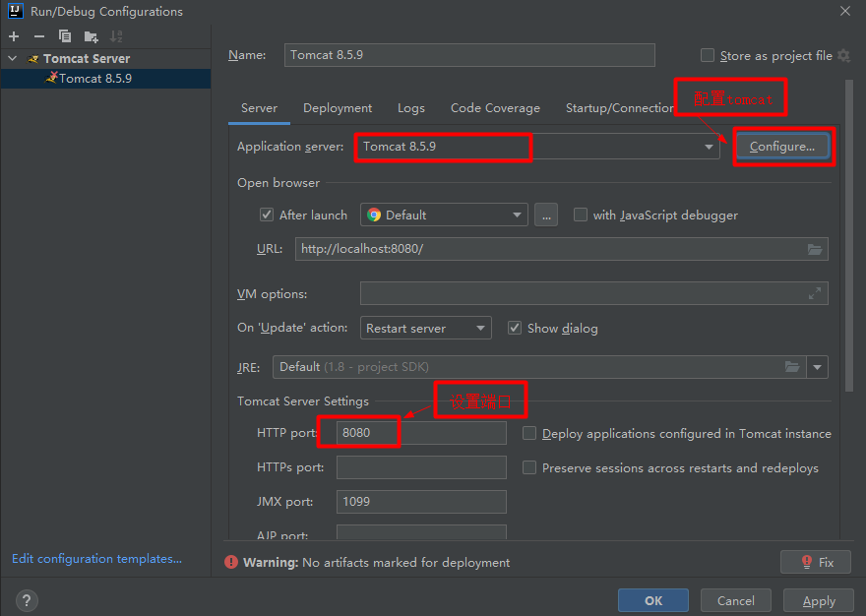Collapse the Tomcat Server tree node

coord(13,58)
